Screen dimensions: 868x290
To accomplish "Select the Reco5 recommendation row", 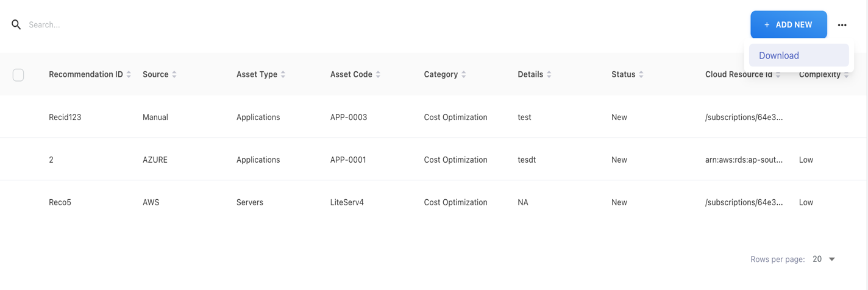I will 60,202.
